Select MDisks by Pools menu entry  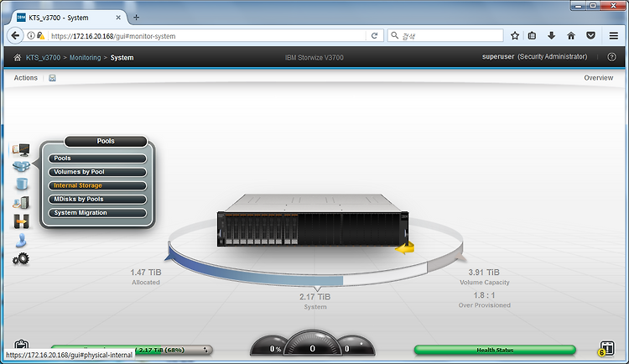[x=97, y=200]
